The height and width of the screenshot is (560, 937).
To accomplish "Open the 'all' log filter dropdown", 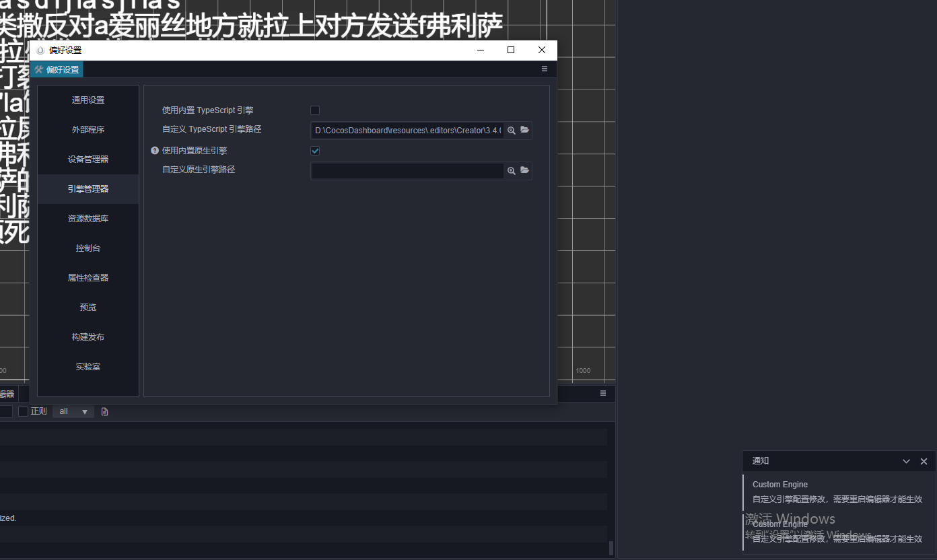I will pyautogui.click(x=73, y=411).
